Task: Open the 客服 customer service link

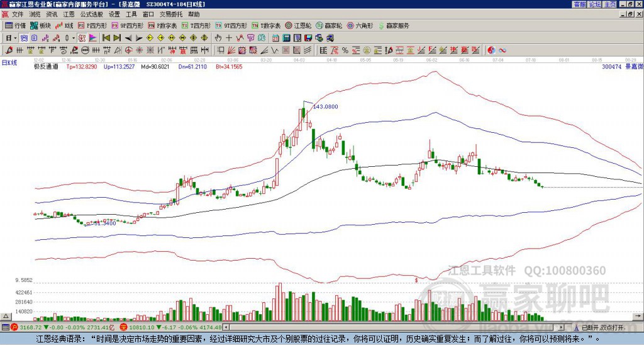Action: [579, 4]
